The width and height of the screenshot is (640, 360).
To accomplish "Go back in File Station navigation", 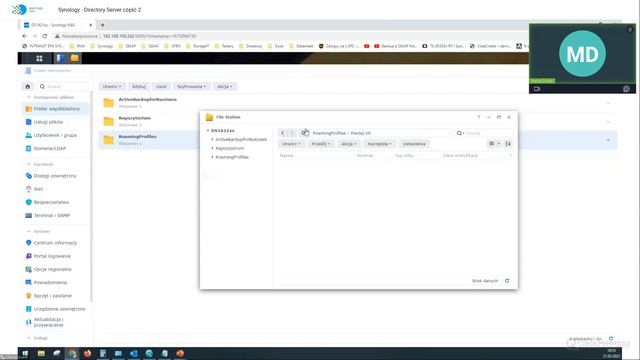I will 282,133.
